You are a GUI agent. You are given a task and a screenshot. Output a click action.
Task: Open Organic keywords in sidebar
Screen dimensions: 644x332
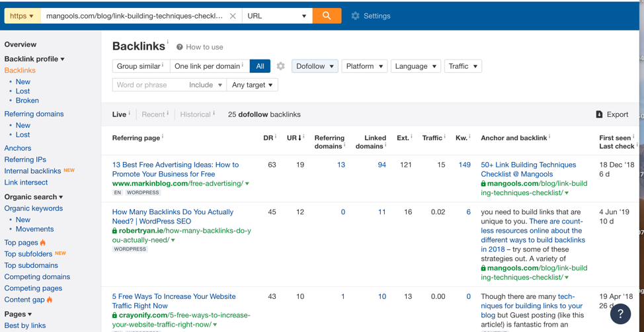34,208
